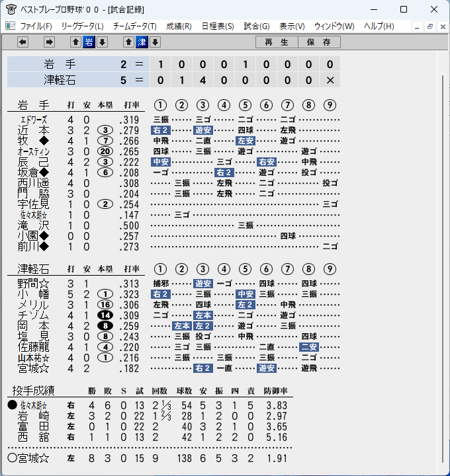Click the app document icon in menu bar
The image size is (450, 476).
pyautogui.click(x=11, y=26)
